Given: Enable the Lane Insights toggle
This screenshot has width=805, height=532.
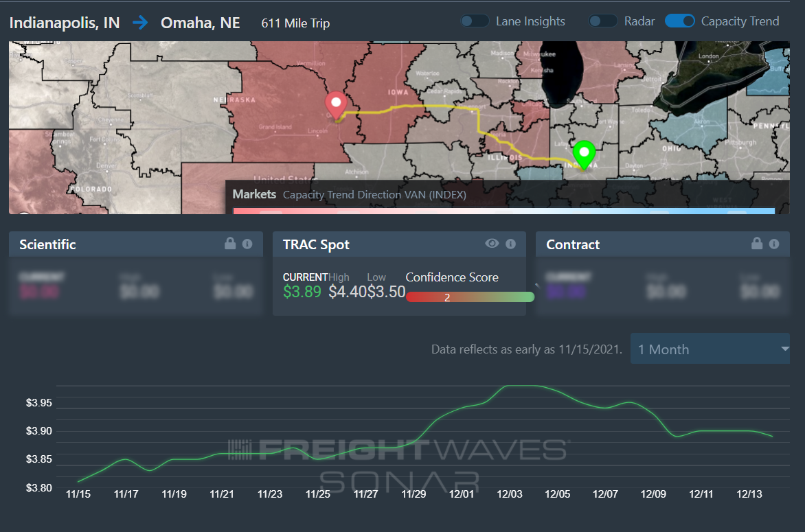Looking at the screenshot, I should tap(475, 21).
